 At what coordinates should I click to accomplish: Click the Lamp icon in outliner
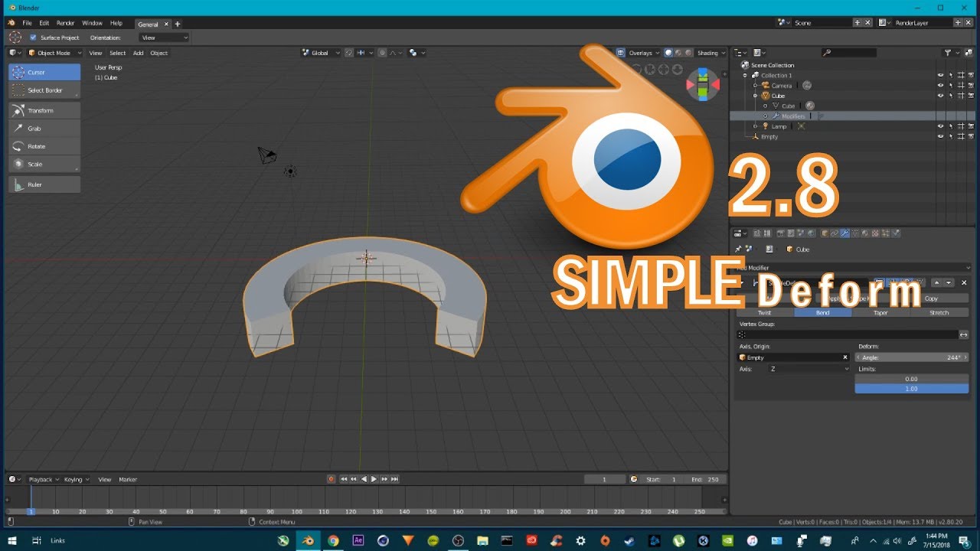[x=765, y=126]
